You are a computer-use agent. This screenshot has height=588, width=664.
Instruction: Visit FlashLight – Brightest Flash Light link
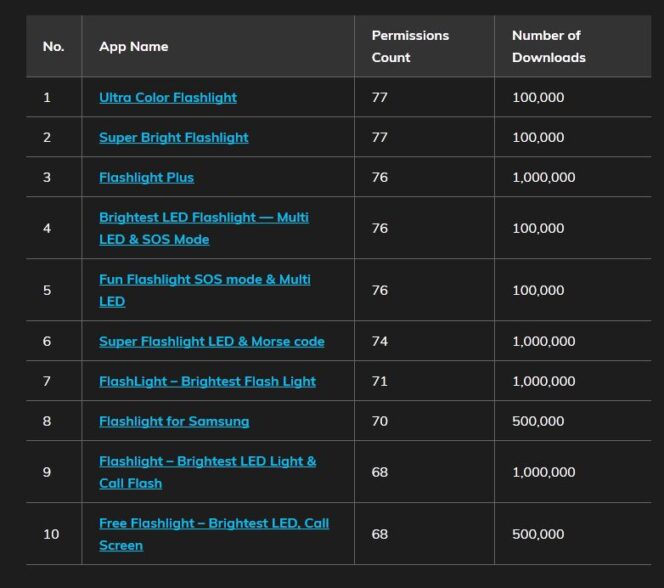(207, 382)
